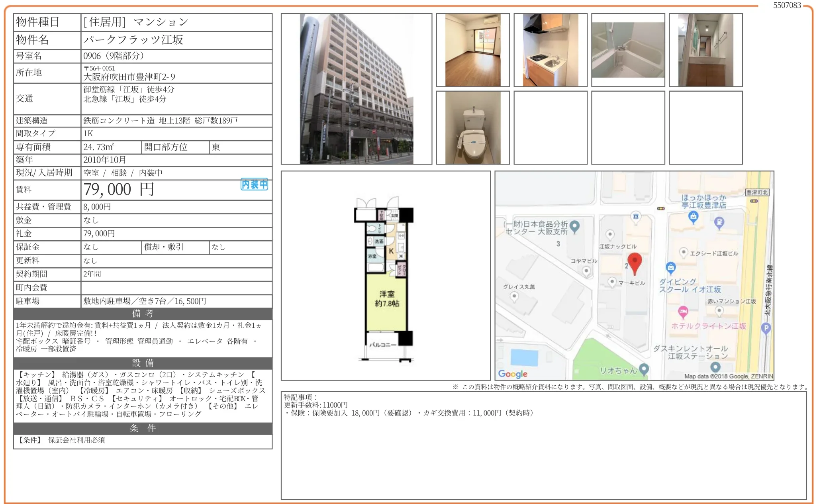Open the kitchen photo thumbnail

pos(550,50)
